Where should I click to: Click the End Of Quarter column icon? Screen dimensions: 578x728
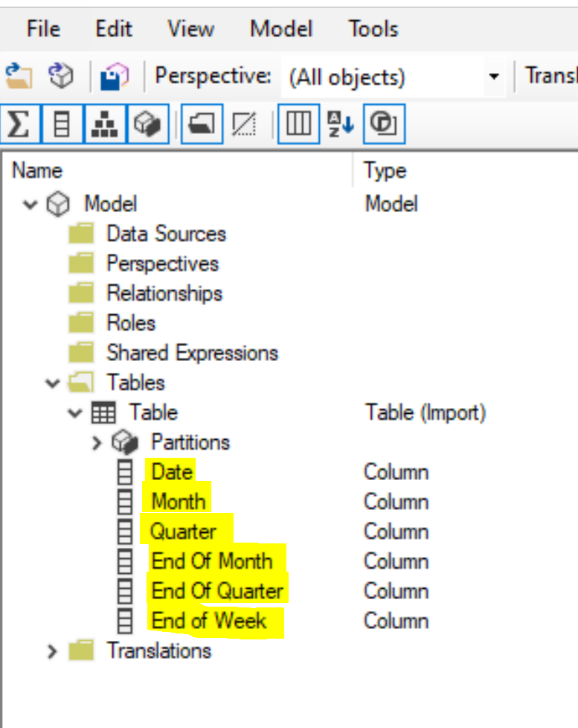tap(125, 591)
